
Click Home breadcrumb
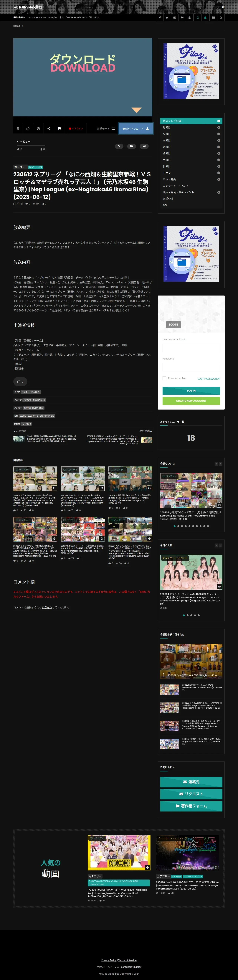pos(16,26)
